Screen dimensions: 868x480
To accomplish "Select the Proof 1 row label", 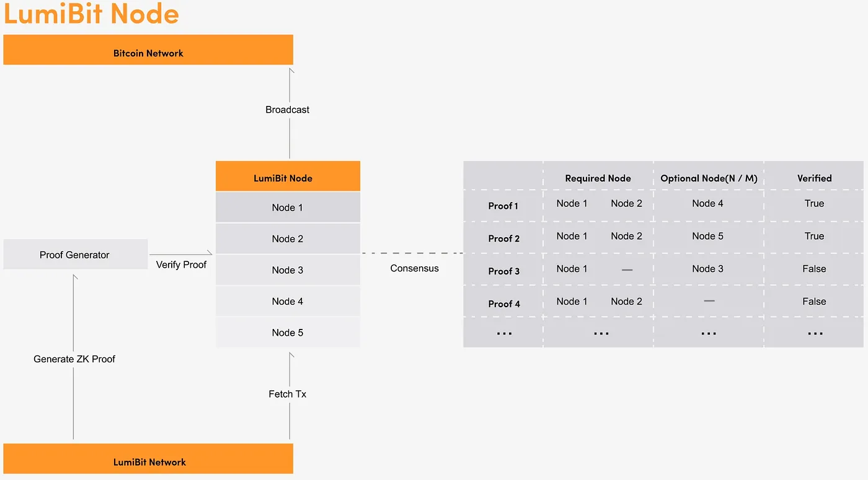I will click(503, 206).
